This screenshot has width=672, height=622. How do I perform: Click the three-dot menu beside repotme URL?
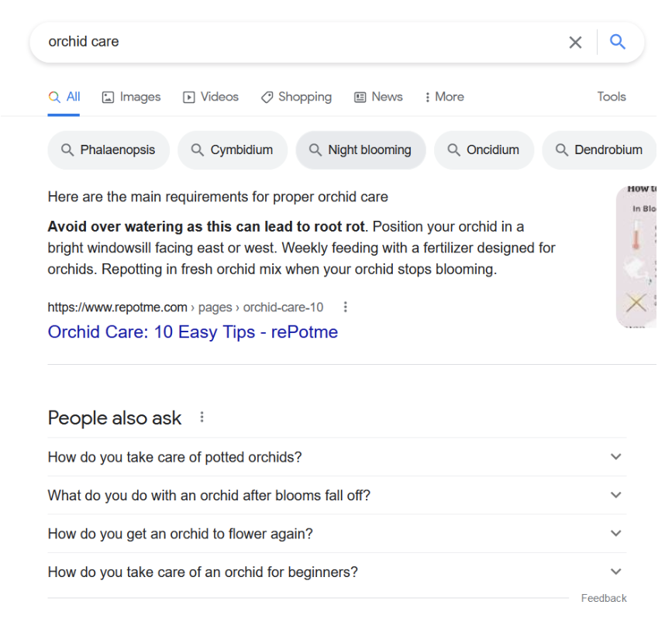click(x=346, y=308)
